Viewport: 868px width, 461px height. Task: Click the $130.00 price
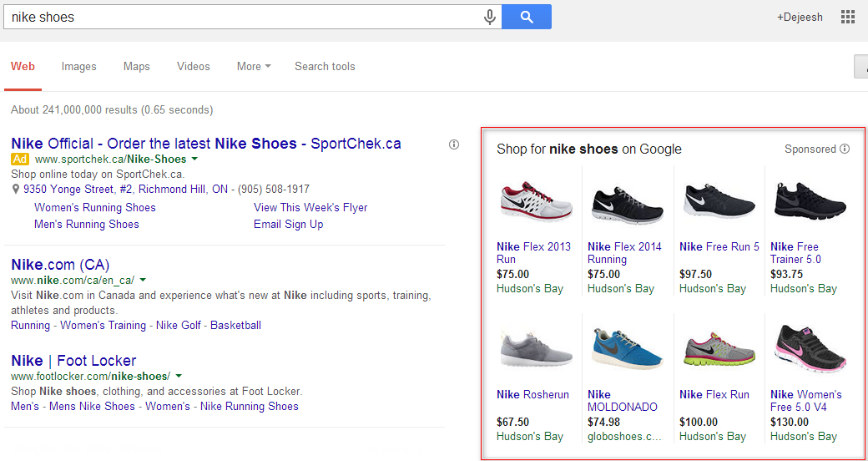click(790, 423)
